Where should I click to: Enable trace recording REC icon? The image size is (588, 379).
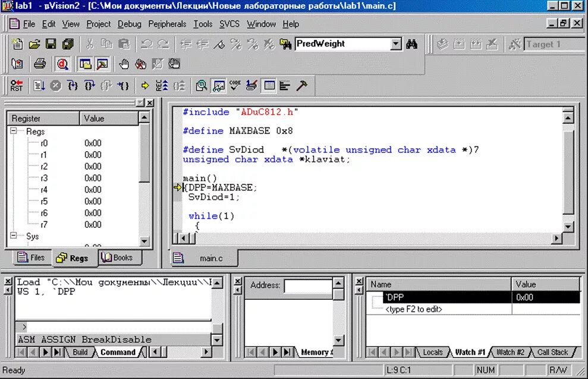(x=162, y=86)
